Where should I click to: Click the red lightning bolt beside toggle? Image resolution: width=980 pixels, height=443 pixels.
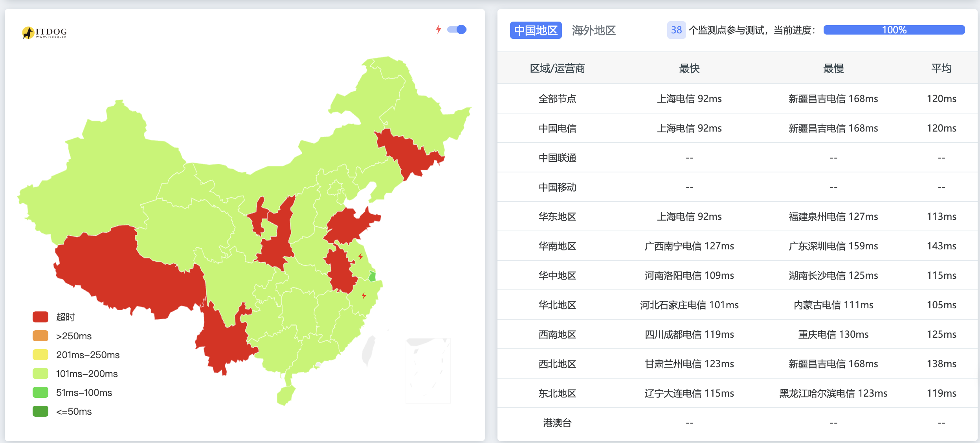[x=439, y=29]
